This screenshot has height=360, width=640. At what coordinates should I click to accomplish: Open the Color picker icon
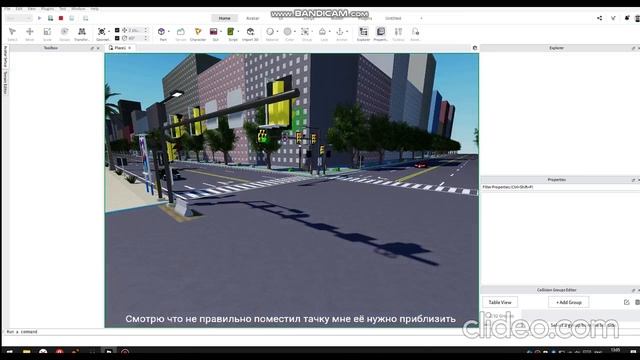coord(287,32)
